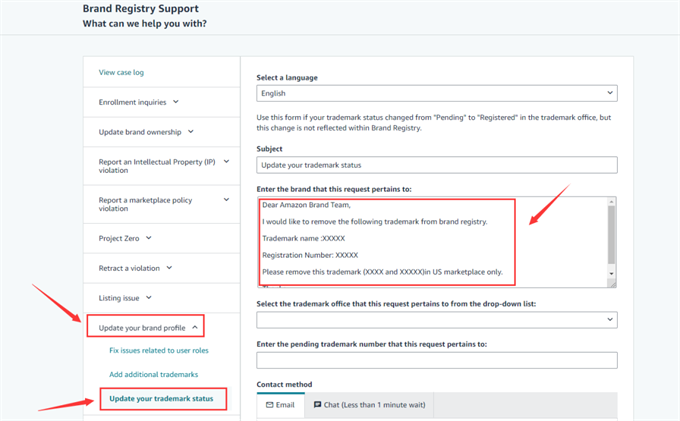Expand the Enrollment inquiries chevron
This screenshot has width=680, height=421.
click(x=176, y=102)
